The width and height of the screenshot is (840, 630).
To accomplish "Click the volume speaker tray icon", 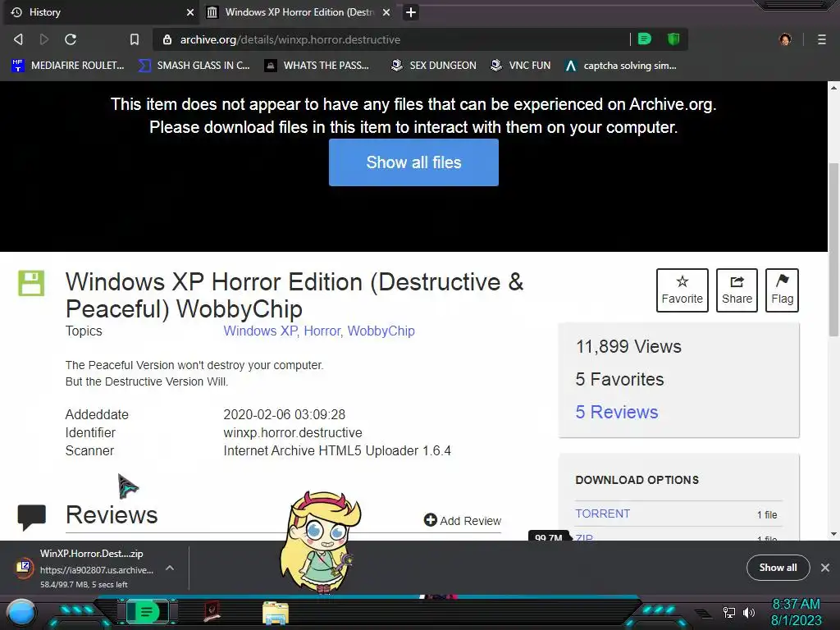I will tap(748, 612).
